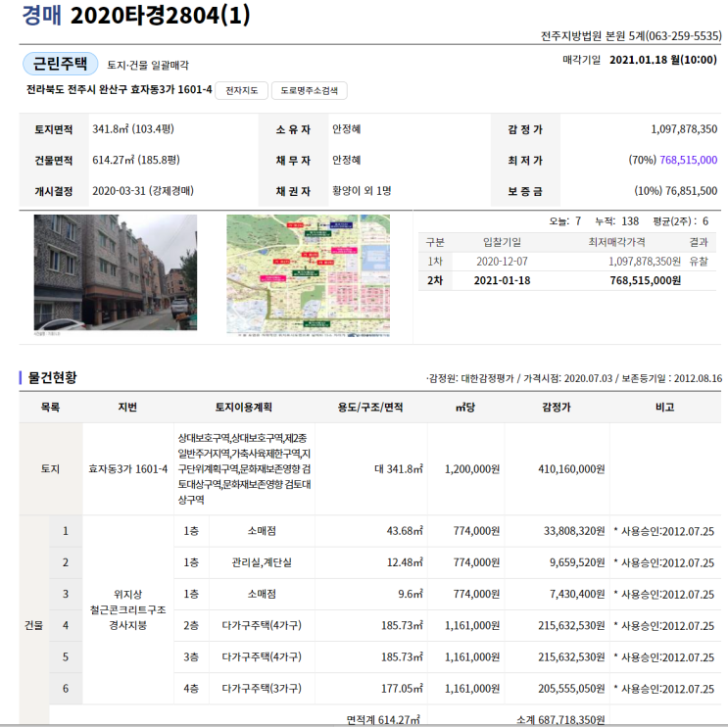The width and height of the screenshot is (728, 727).
Task: Select 768,515,000원 in the 2차 row
Action: [646, 280]
